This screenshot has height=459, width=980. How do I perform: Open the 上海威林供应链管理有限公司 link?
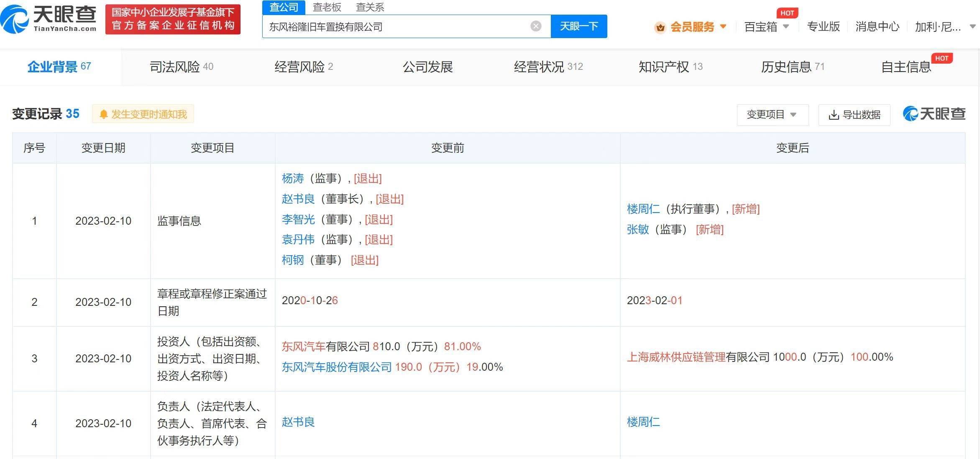pyautogui.click(x=698, y=357)
